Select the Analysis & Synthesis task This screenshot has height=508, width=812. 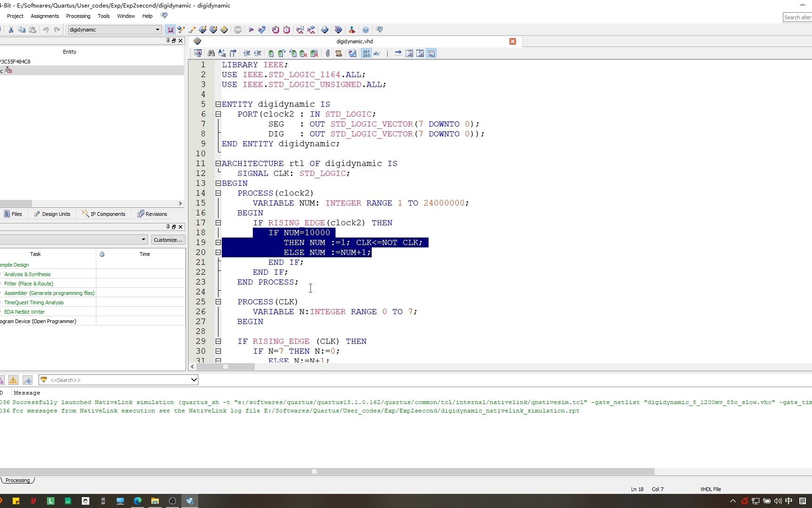pos(27,274)
